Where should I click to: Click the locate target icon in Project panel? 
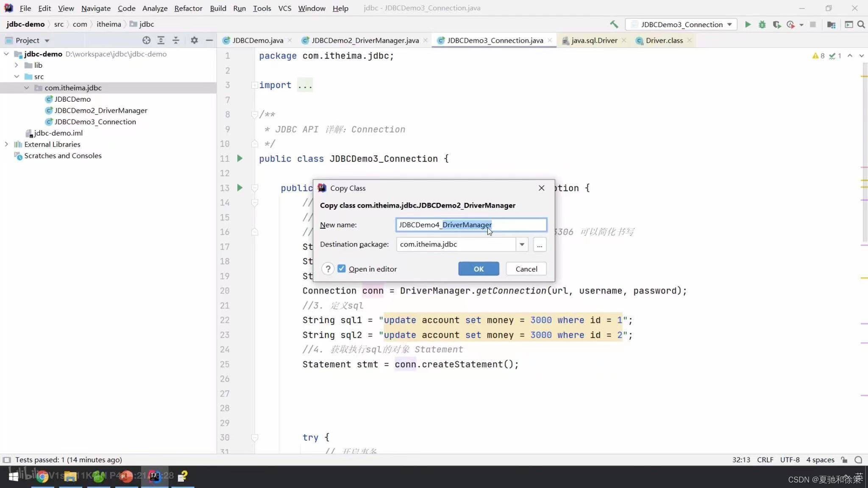(146, 40)
